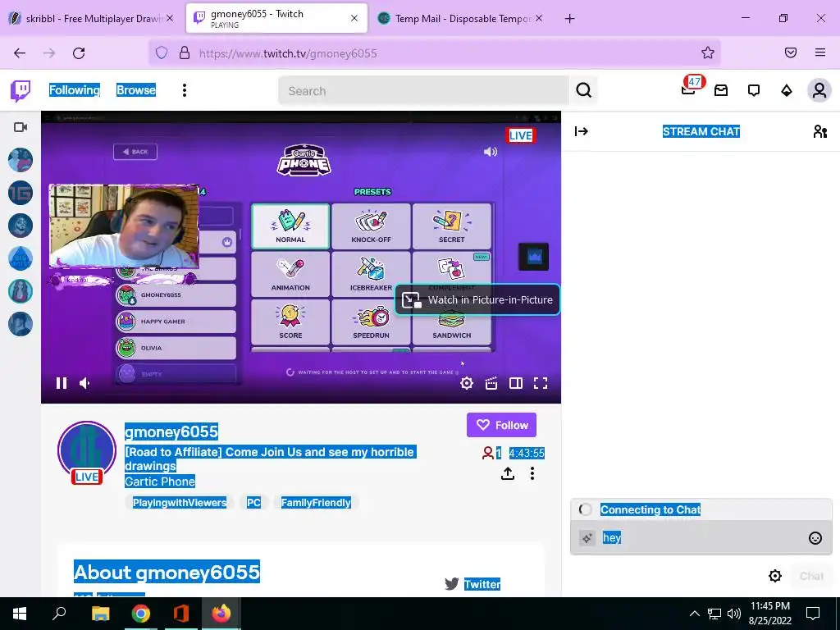
Task: Click the Chat send button
Action: (811, 576)
